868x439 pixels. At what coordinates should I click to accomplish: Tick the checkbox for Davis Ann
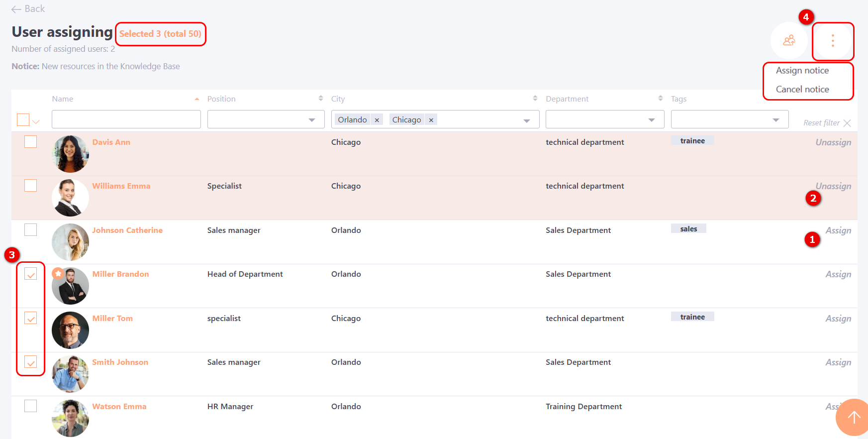tap(31, 142)
